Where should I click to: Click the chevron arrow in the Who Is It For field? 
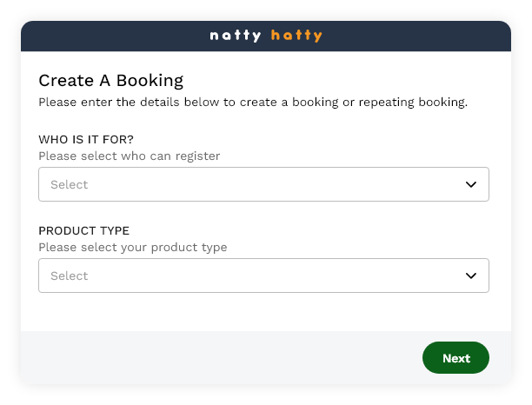click(x=471, y=184)
